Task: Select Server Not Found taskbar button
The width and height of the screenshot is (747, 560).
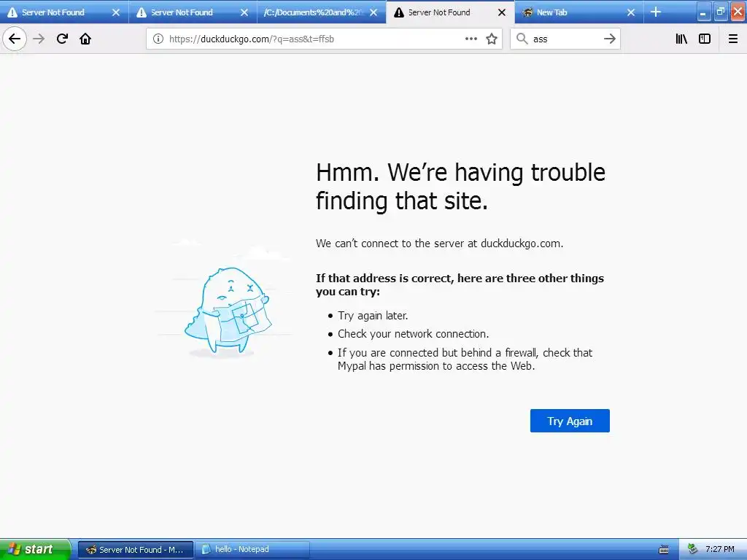Action: [135, 550]
